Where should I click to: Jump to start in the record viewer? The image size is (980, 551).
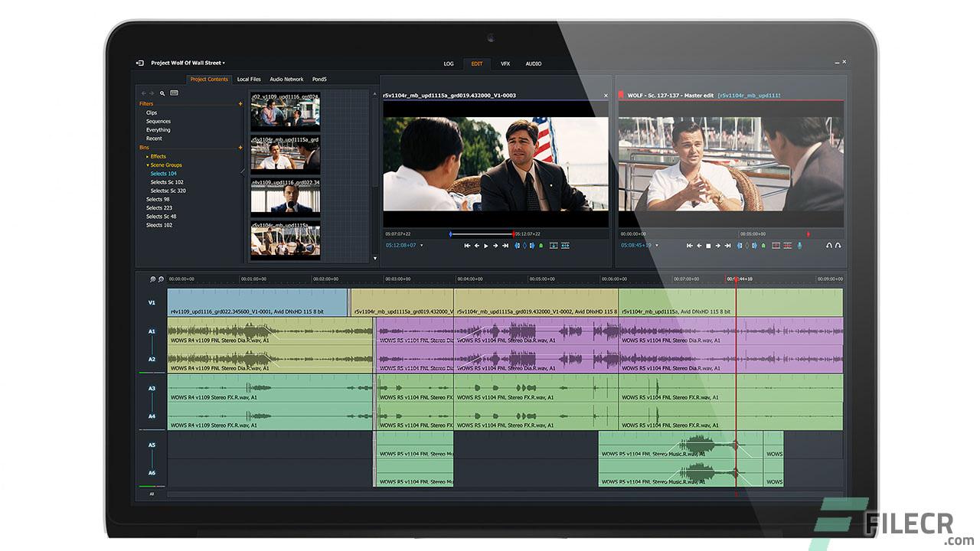click(x=690, y=246)
